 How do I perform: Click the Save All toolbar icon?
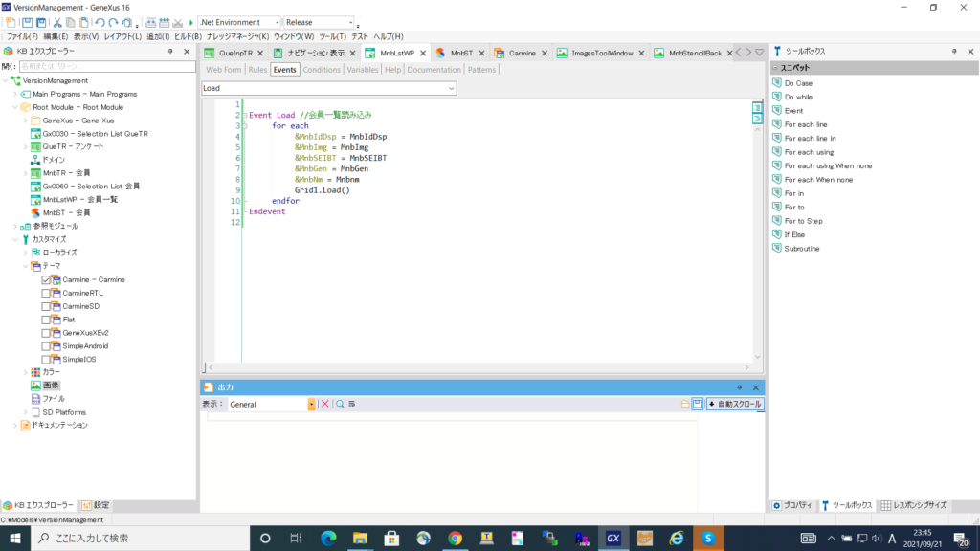[41, 23]
